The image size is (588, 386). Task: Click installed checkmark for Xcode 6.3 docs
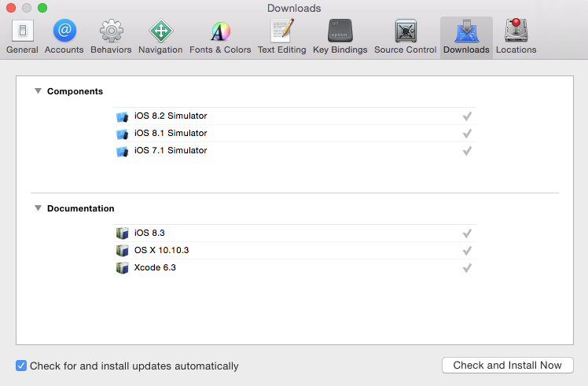pos(467,268)
